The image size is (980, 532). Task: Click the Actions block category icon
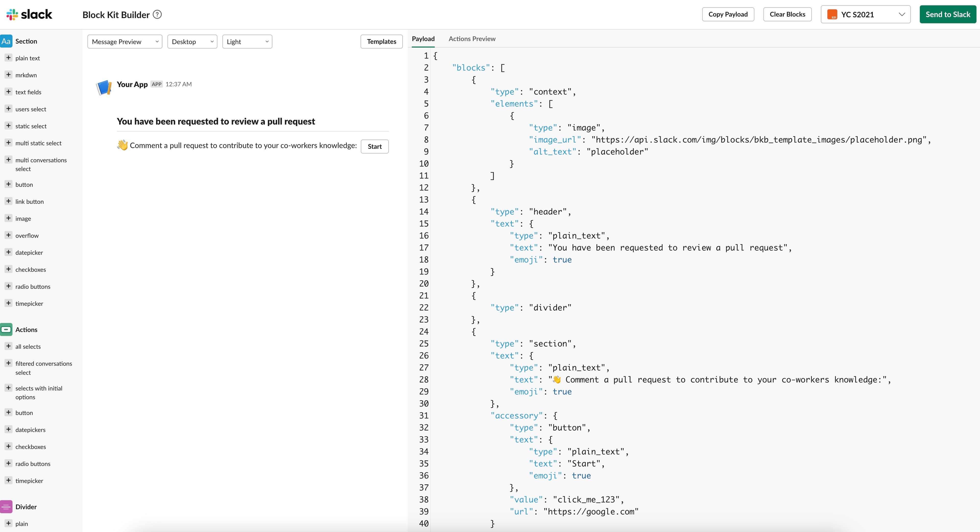click(6, 330)
